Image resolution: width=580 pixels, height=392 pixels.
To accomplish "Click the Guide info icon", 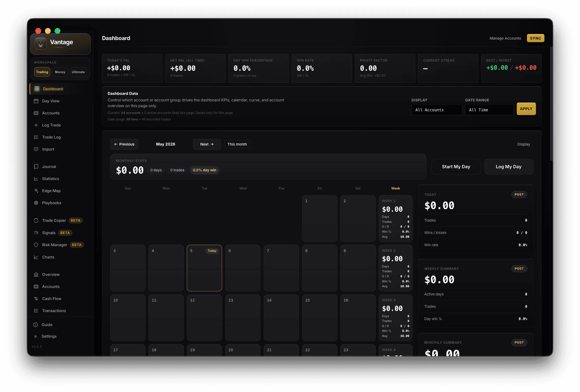I will coord(36,325).
